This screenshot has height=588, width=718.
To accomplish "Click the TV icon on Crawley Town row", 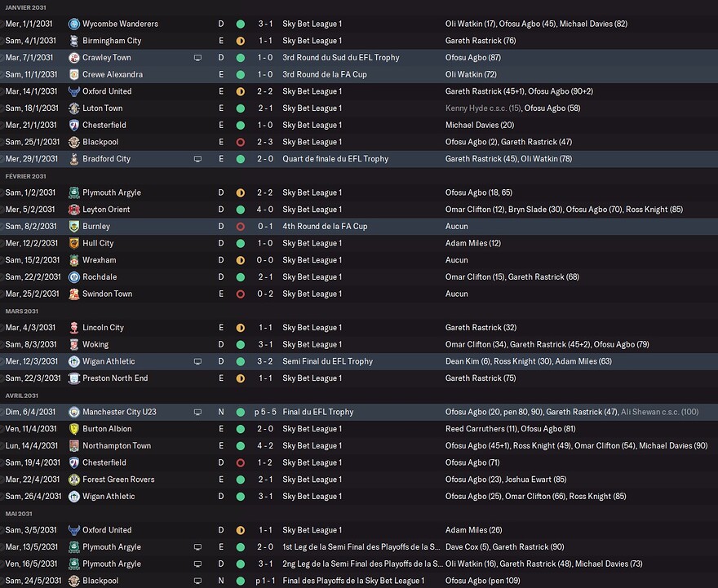I will 197,58.
